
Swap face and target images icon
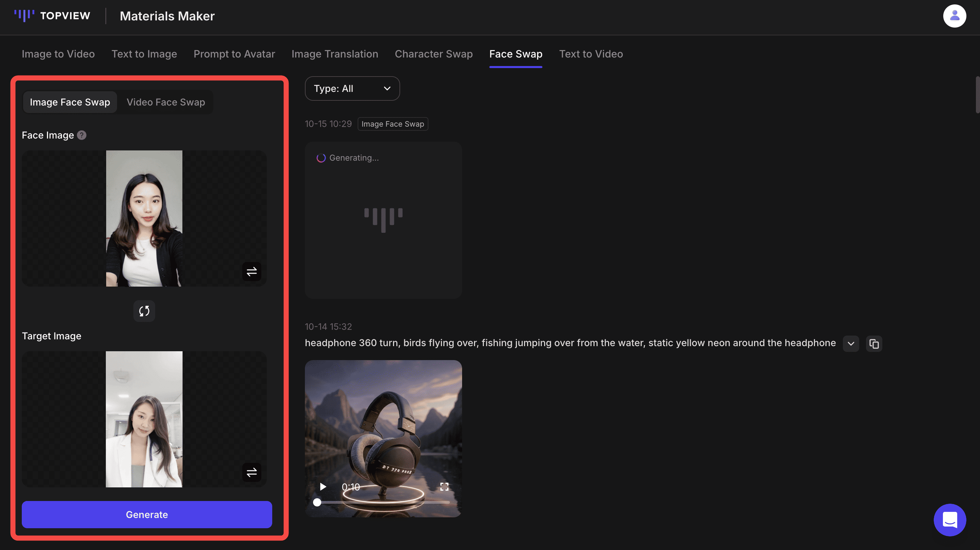144,311
